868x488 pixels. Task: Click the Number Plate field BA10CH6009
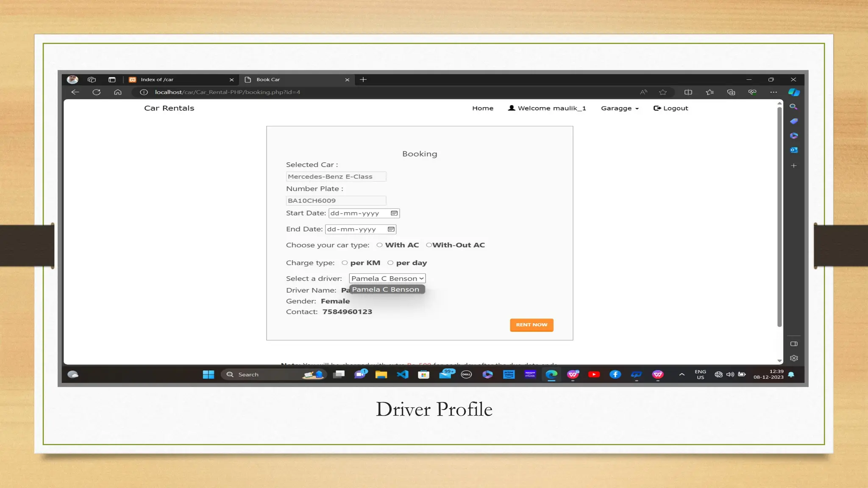pyautogui.click(x=336, y=201)
